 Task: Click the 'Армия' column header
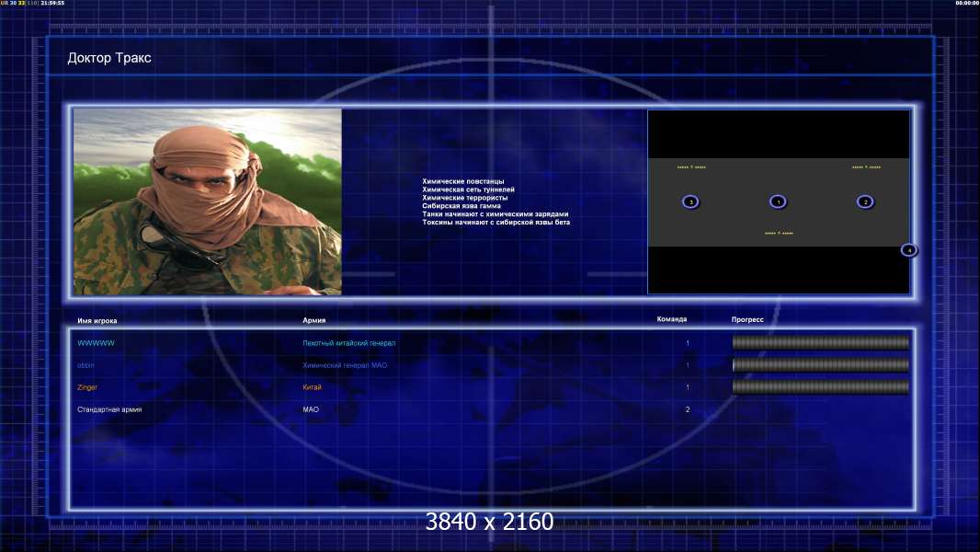[x=314, y=320]
